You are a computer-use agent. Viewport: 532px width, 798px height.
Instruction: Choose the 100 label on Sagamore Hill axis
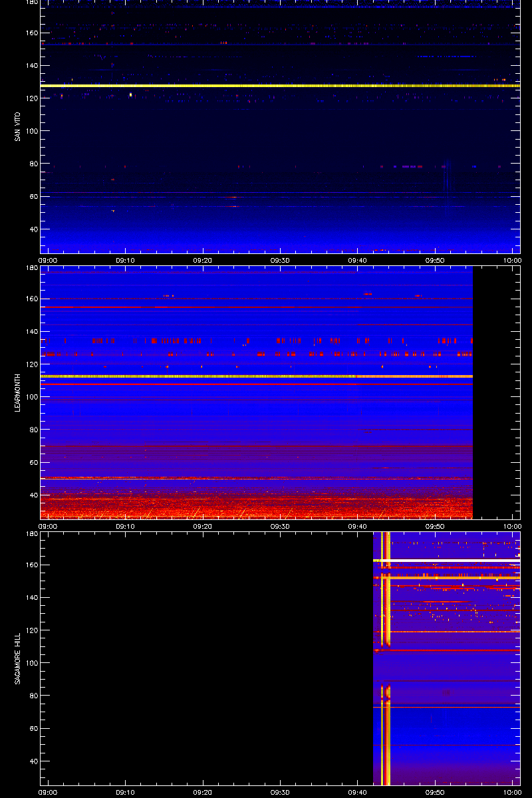tap(31, 662)
